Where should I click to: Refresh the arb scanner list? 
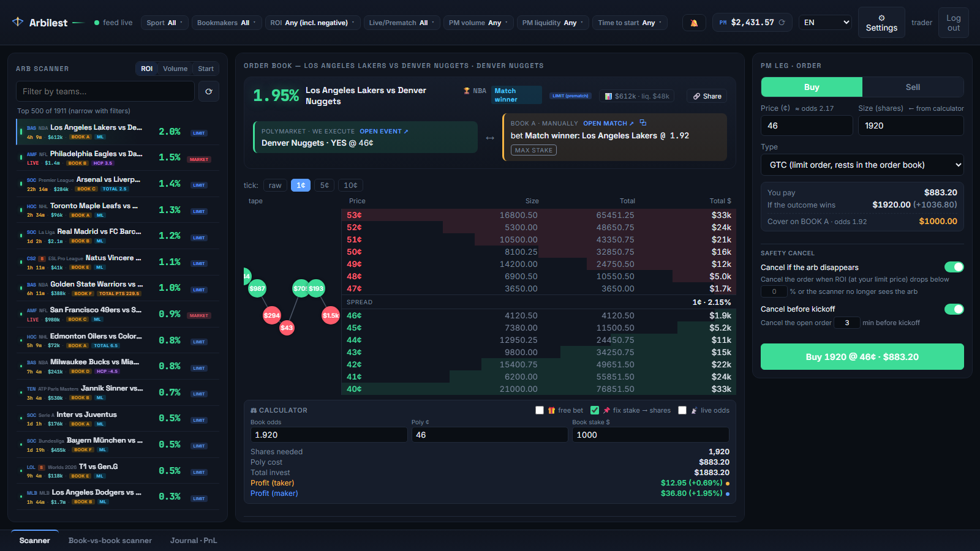click(209, 91)
